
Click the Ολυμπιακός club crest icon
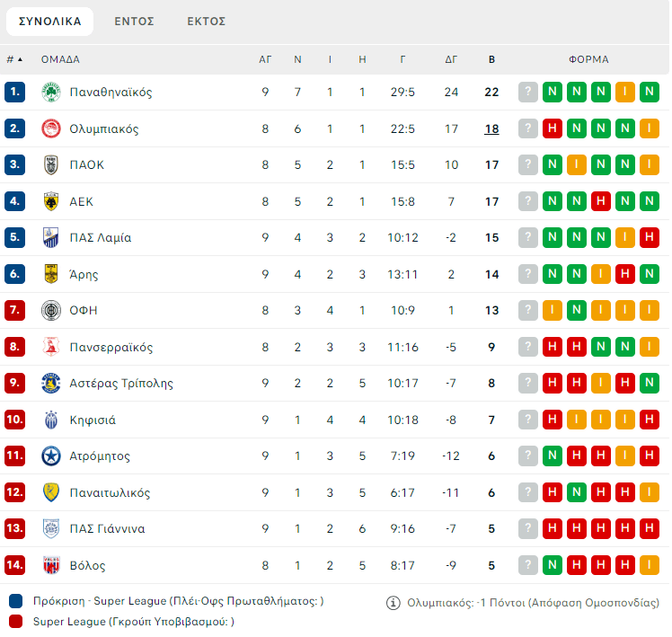tap(51, 128)
